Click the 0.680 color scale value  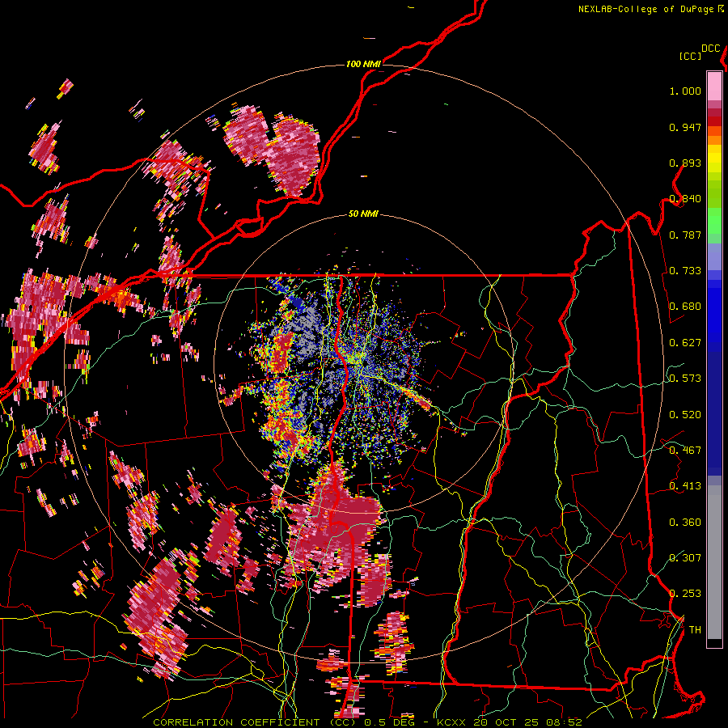click(x=685, y=307)
